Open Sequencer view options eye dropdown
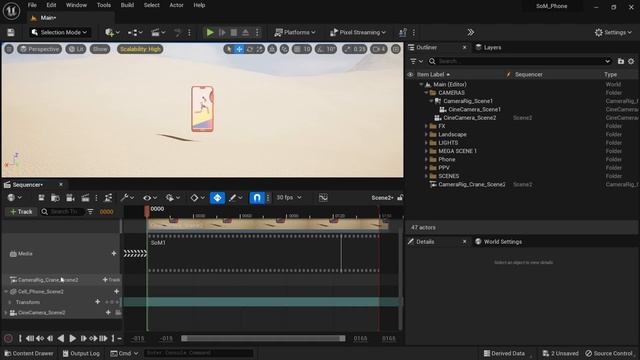This screenshot has height=360, width=640. (x=150, y=198)
